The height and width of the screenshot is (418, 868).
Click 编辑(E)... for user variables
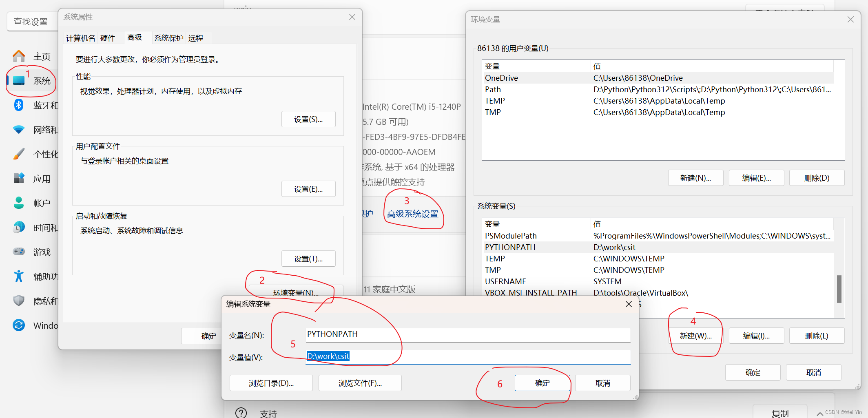[756, 178]
